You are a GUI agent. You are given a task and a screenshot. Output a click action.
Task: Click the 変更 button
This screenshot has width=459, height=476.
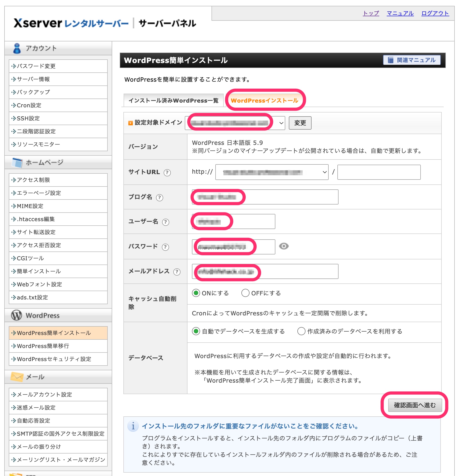coord(300,123)
